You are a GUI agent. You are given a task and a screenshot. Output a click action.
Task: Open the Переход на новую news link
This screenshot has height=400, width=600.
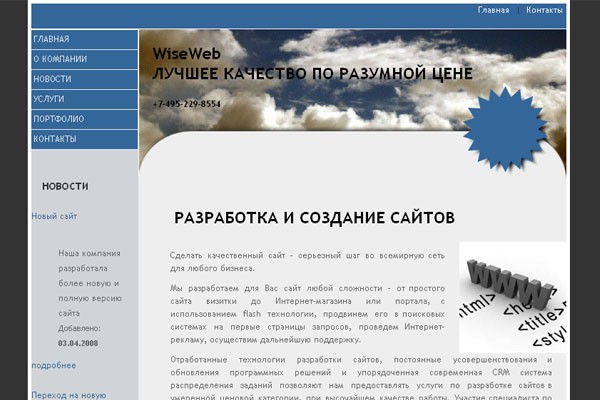[69, 395]
